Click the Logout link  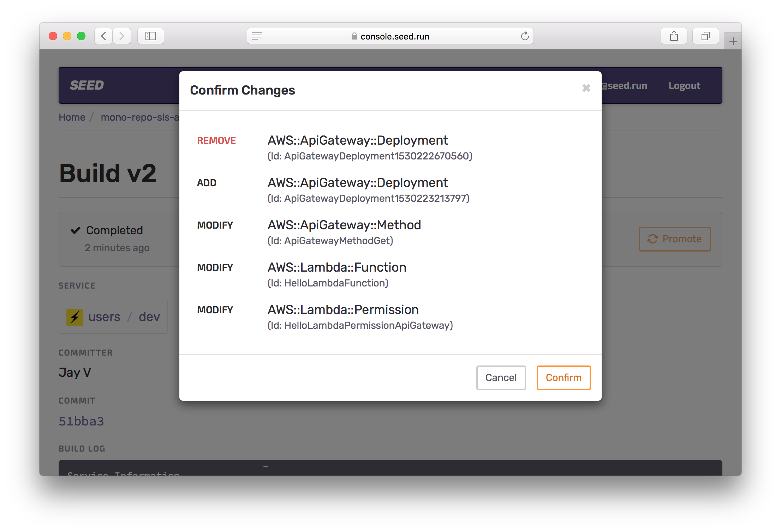tap(684, 86)
